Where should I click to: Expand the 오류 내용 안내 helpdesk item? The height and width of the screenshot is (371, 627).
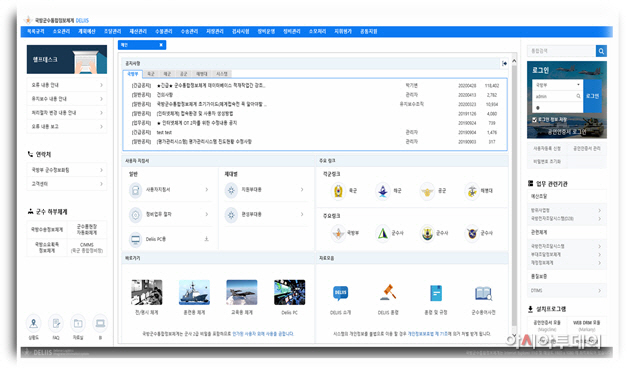[67, 85]
